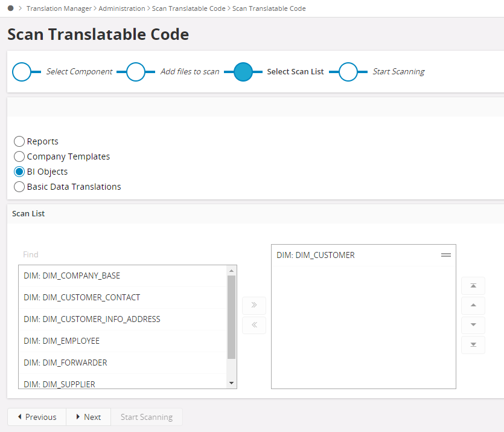Viewport: 504px width, 432px height.
Task: Click the filled Select Scan List step circle
Action: tap(243, 71)
